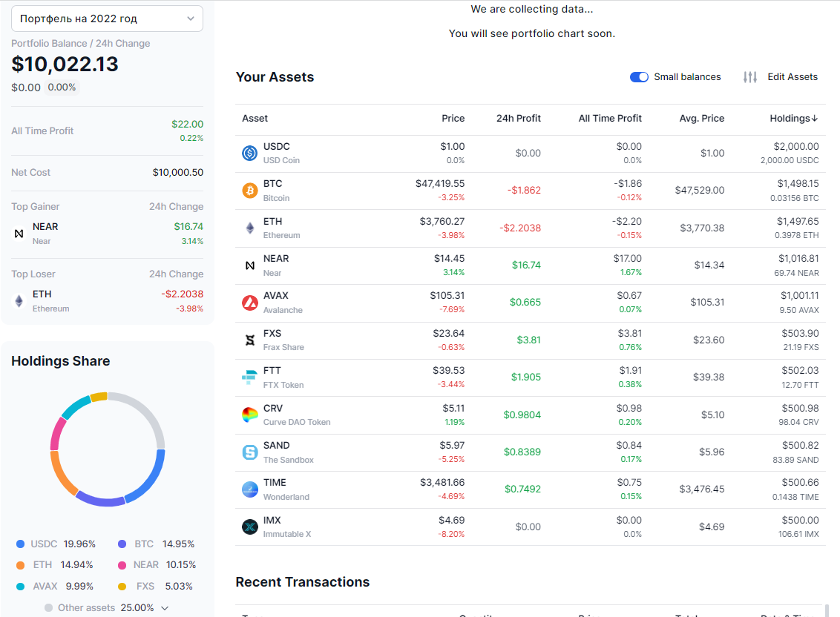
Task: Open NEAR name under Top Gainer
Action: [x=45, y=227]
